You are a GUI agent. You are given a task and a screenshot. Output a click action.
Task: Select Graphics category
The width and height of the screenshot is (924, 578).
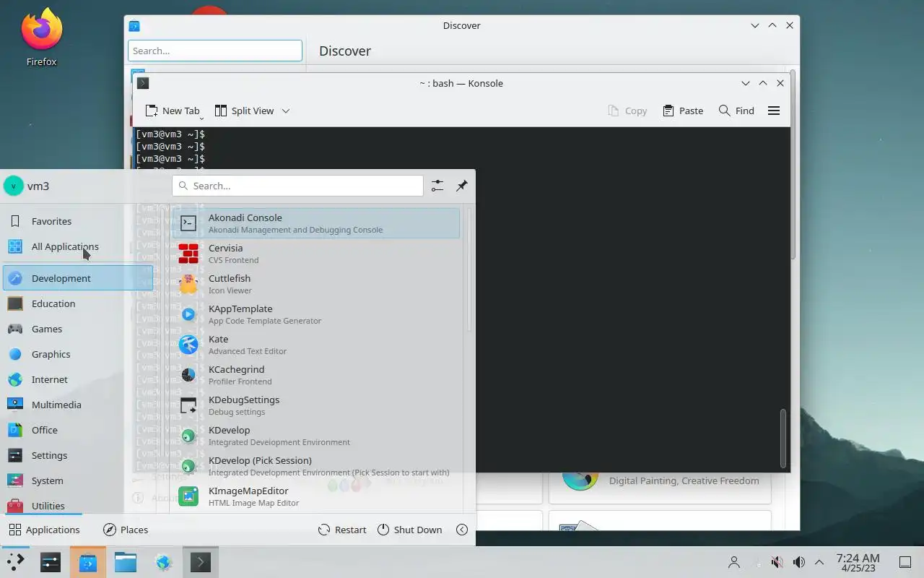(77, 354)
